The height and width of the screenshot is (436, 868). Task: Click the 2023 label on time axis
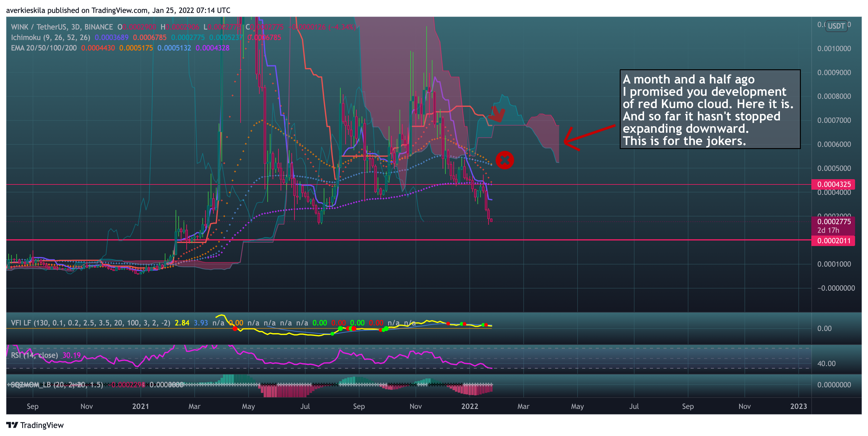798,406
